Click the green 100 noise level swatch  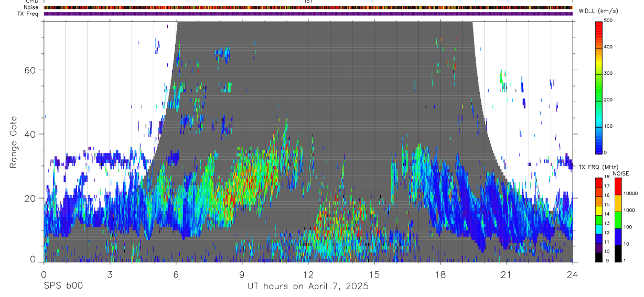coord(618,220)
